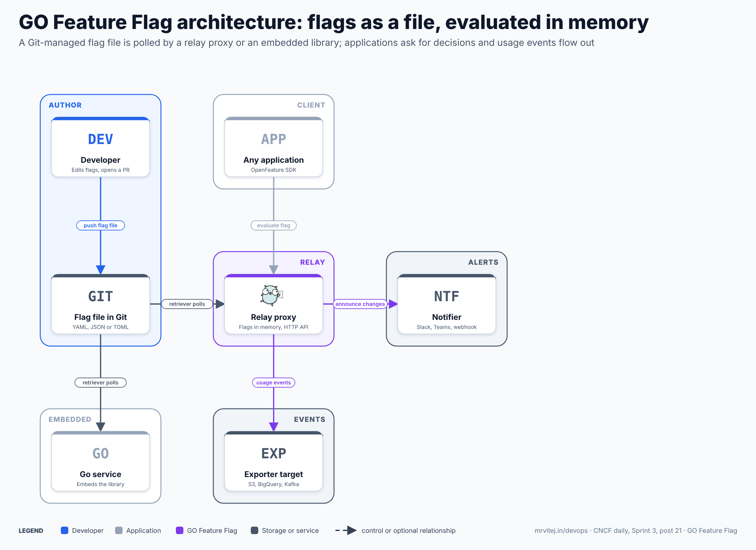
Task: Click the 'push flag file' edge label
Action: click(100, 225)
